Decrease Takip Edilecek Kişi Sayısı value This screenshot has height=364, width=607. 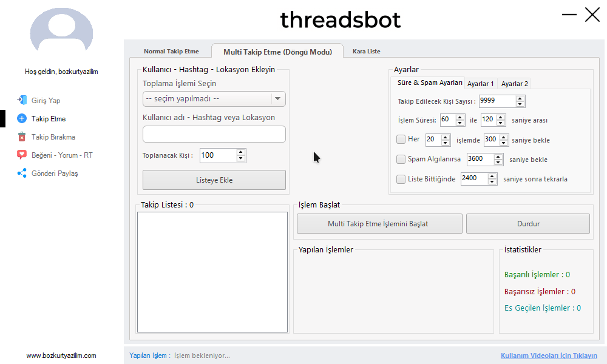click(x=520, y=104)
